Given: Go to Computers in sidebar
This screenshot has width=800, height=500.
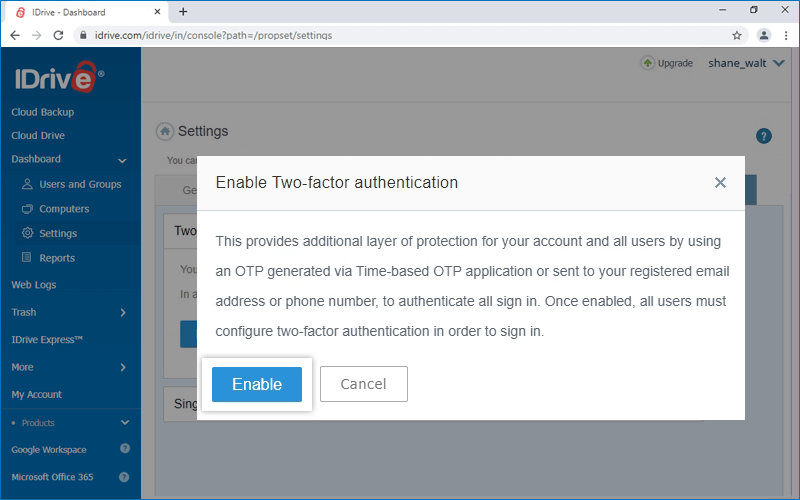Looking at the screenshot, I should 64,209.
